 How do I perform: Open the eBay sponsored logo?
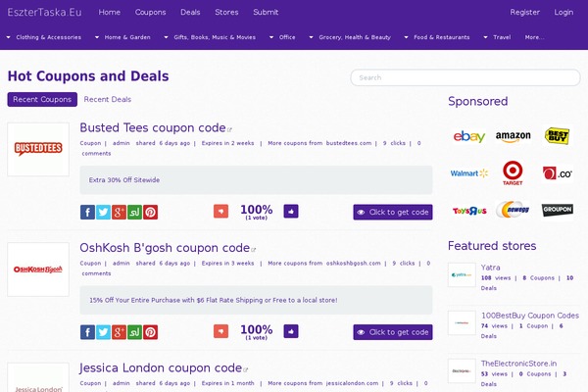468,136
